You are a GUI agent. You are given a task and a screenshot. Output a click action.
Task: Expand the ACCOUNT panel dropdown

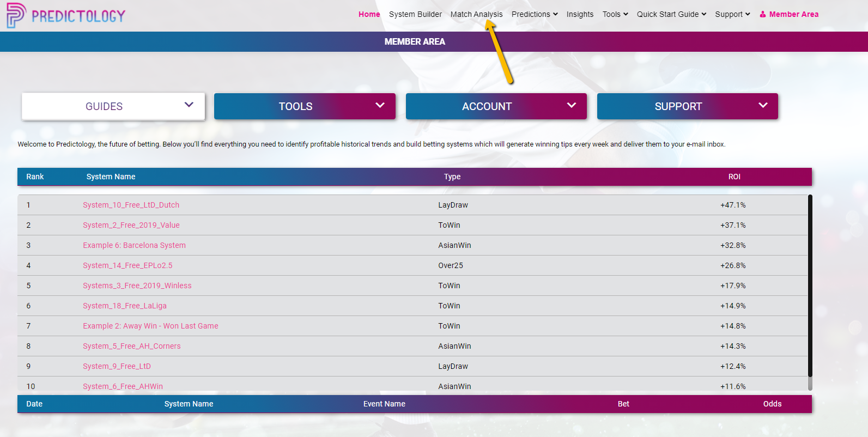point(496,106)
